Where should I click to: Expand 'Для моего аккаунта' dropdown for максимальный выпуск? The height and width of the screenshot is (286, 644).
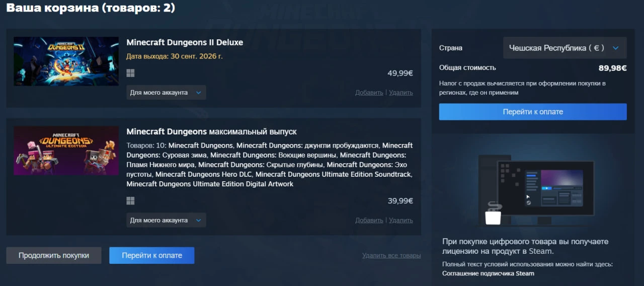166,220
